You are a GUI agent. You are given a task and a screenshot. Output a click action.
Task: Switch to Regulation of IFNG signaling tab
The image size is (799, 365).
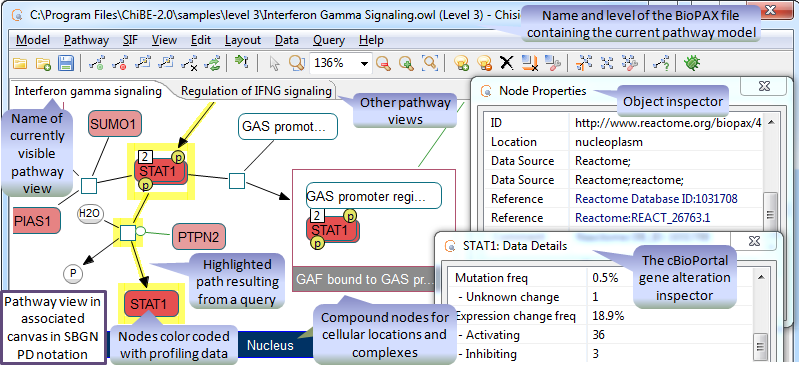click(256, 91)
